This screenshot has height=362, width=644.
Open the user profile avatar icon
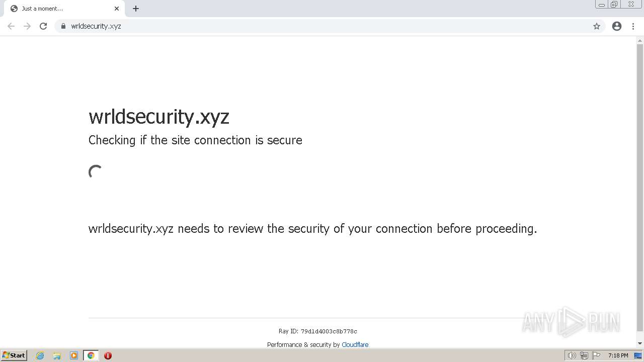617,26
